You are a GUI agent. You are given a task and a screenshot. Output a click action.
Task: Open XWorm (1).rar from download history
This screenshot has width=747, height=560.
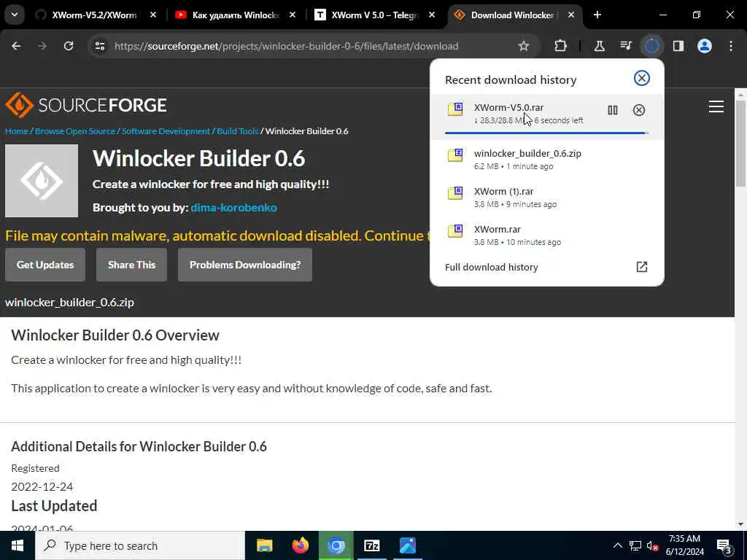coord(547,197)
